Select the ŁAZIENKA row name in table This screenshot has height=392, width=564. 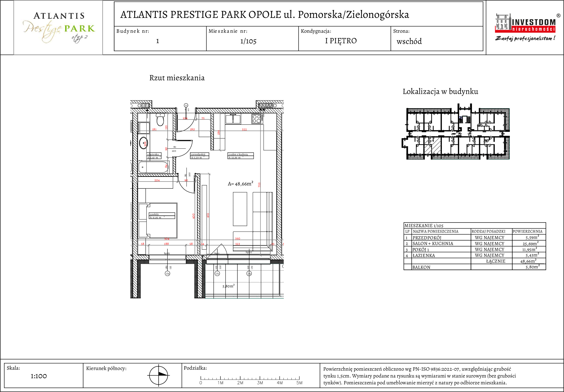pyautogui.click(x=424, y=255)
